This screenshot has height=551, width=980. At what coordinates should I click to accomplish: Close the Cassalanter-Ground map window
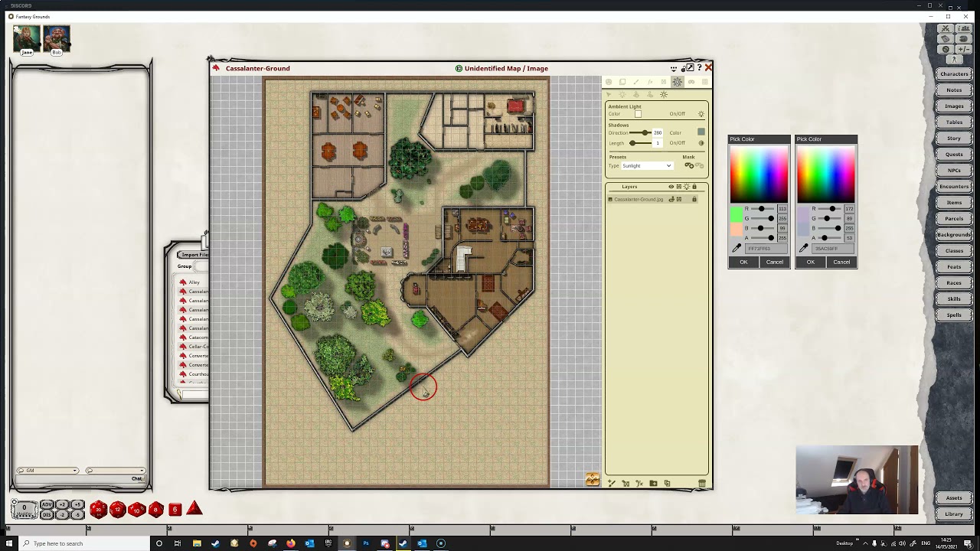click(x=708, y=68)
